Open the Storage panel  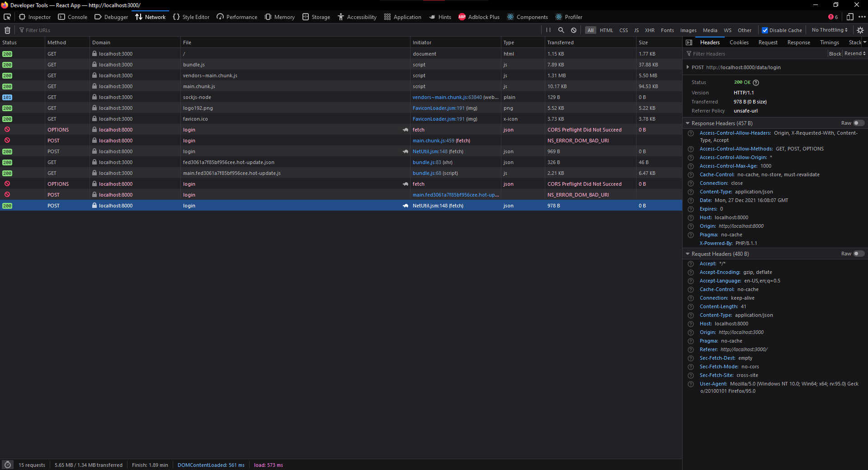coord(316,17)
